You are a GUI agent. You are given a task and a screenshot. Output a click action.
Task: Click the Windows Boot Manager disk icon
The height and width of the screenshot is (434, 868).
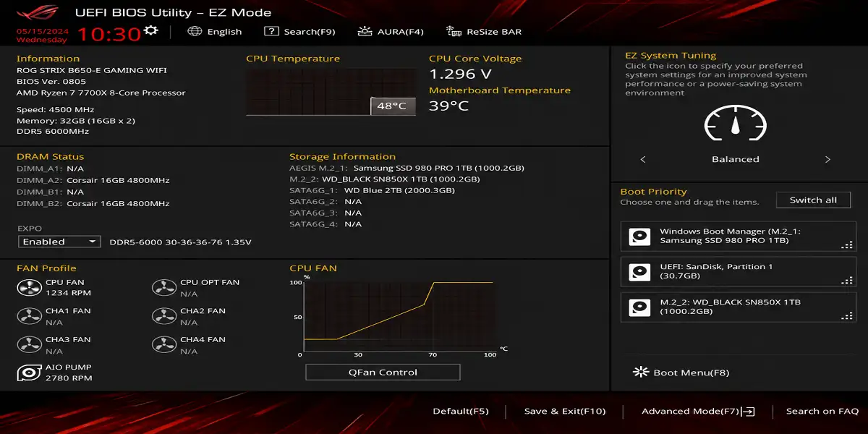pyautogui.click(x=639, y=237)
